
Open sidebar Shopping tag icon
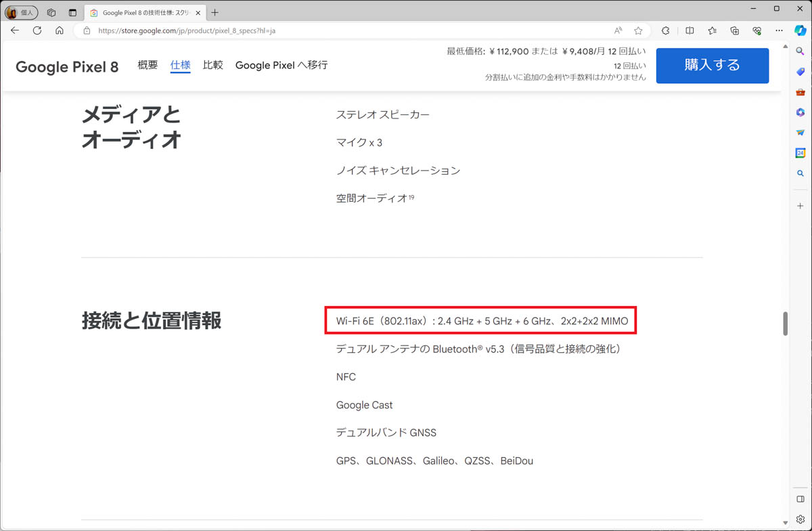[x=800, y=72]
